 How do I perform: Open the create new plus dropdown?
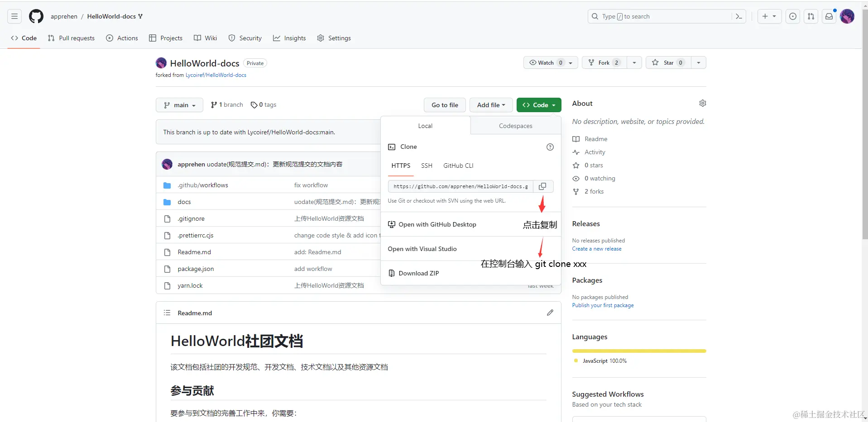(x=769, y=16)
